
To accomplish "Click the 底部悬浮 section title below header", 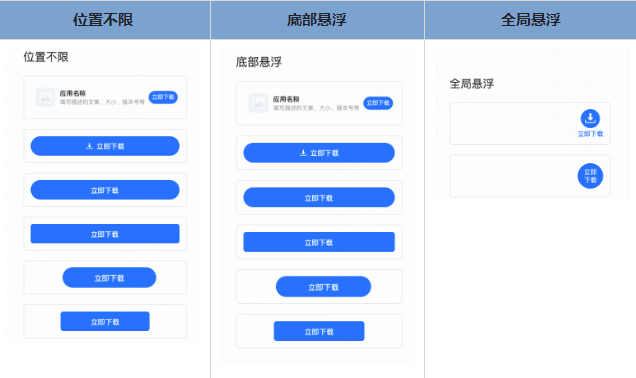I will [x=259, y=62].
